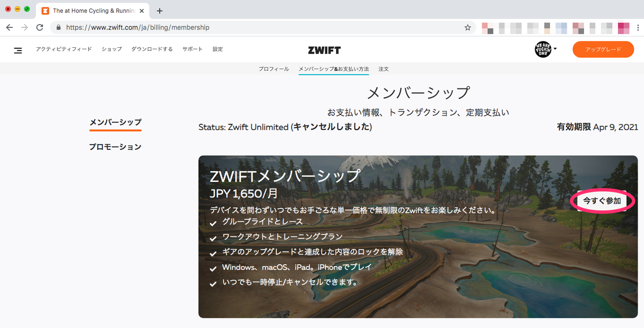Click グループライドとレース list item
This screenshot has height=328, width=644.
pos(262,222)
